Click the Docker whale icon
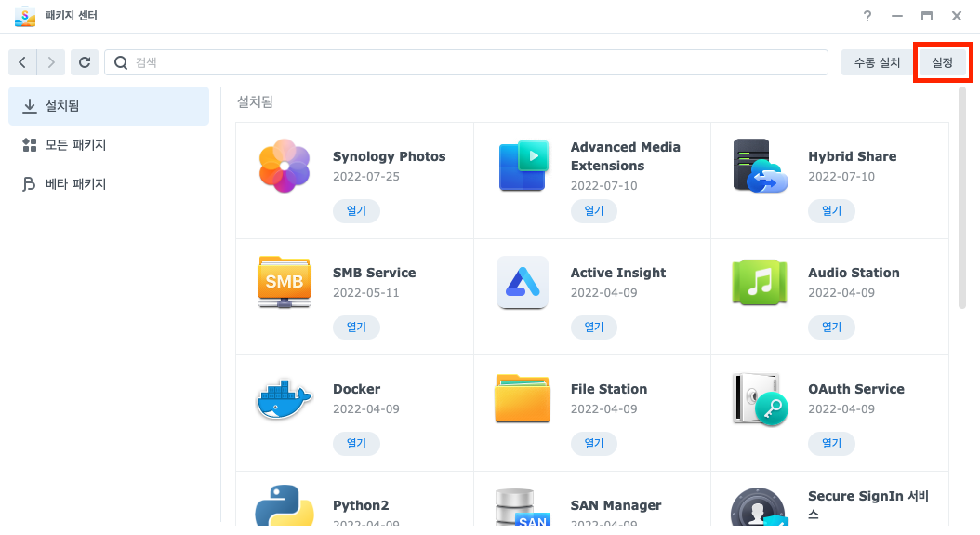This screenshot has height=535, width=980. (285, 398)
